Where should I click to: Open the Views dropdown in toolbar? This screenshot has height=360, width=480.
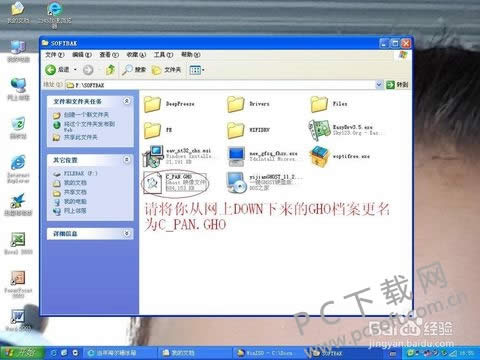(197, 70)
